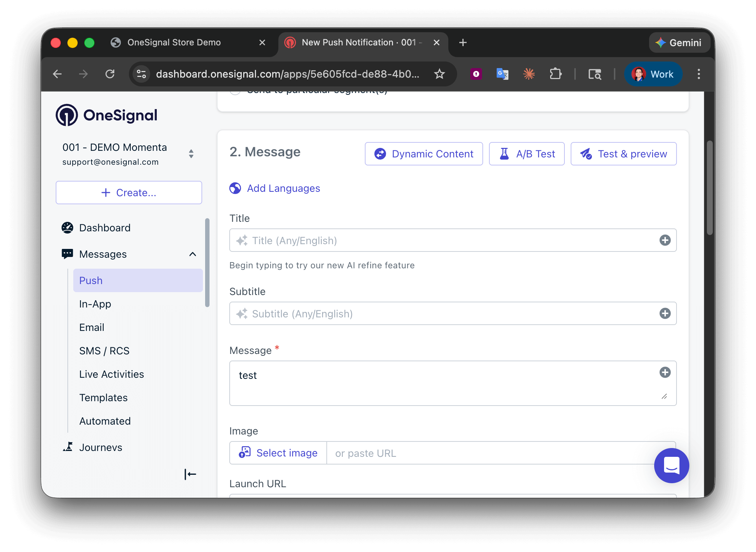The height and width of the screenshot is (552, 756).
Task: Click the Create button
Action: point(129,193)
